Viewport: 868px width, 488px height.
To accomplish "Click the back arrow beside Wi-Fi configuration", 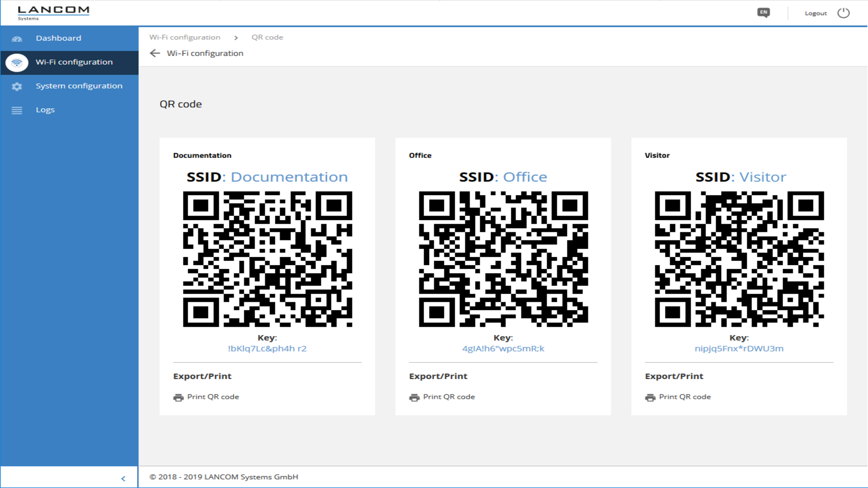I will click(155, 53).
